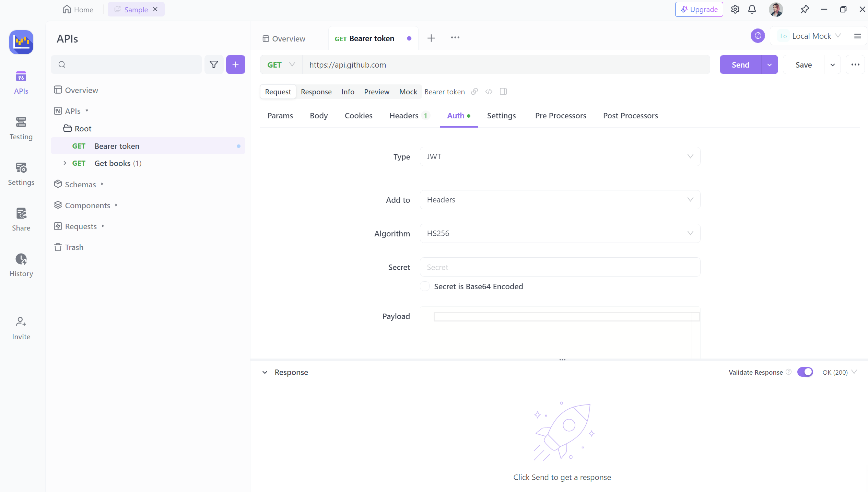
Task: Click the request URL field
Action: tap(506, 65)
